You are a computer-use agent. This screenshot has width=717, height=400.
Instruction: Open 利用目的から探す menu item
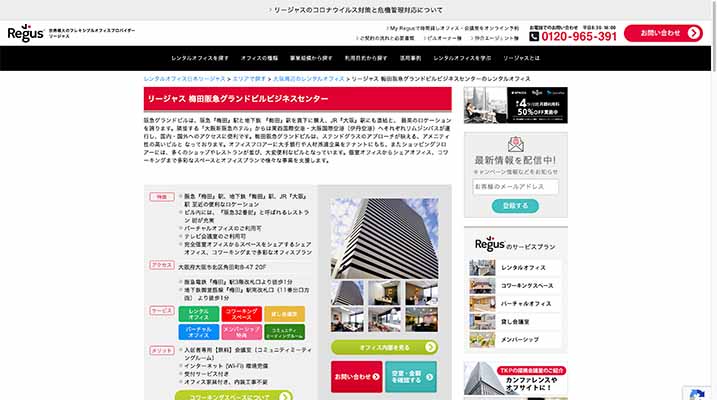point(366,58)
